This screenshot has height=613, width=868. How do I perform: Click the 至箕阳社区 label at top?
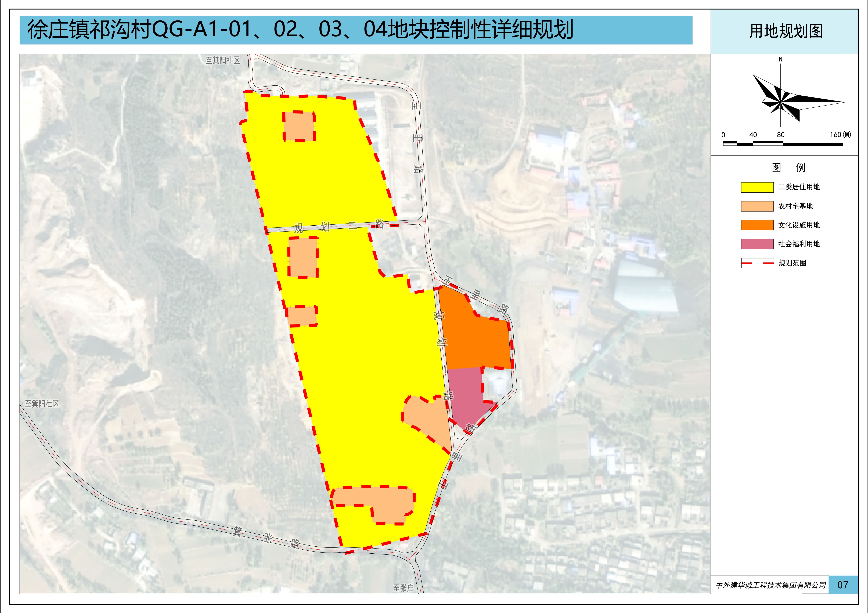coord(223,60)
